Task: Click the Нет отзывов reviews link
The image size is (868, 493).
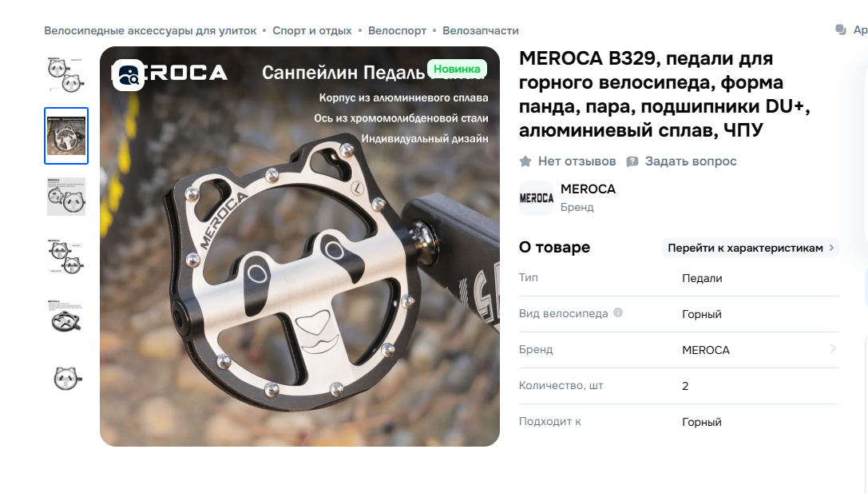Action: [577, 161]
